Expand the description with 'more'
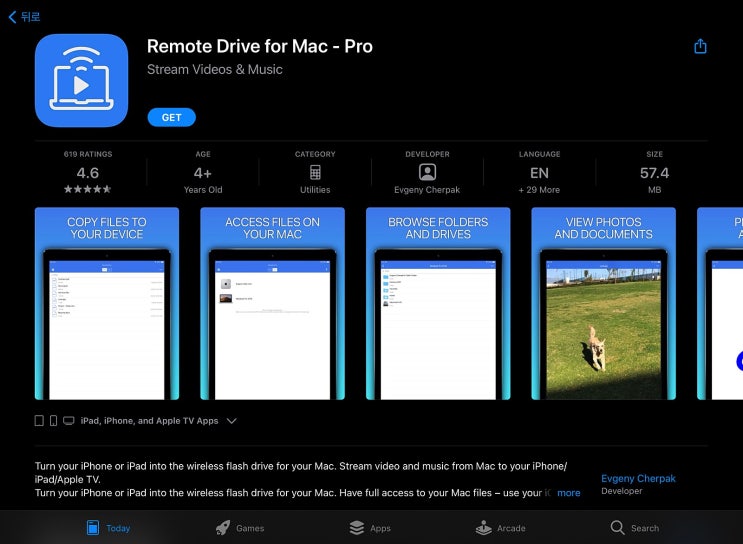Image resolution: width=743 pixels, height=544 pixels. click(569, 493)
